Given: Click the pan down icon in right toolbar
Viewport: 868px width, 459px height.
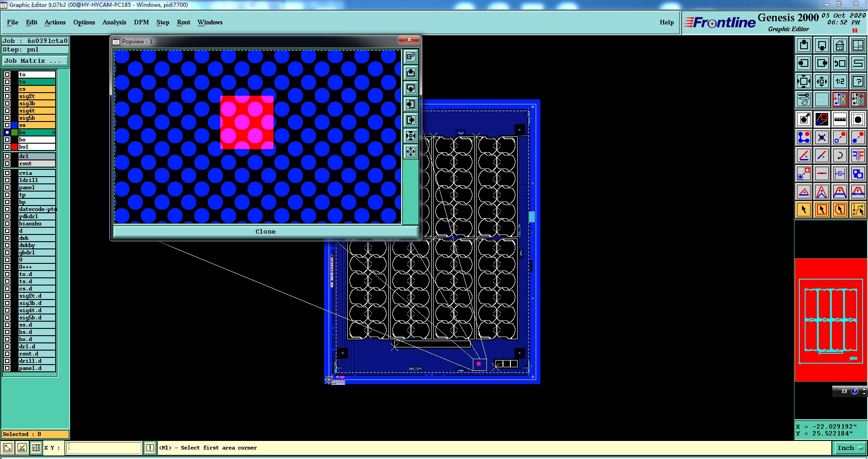Looking at the screenshot, I should coord(822,45).
